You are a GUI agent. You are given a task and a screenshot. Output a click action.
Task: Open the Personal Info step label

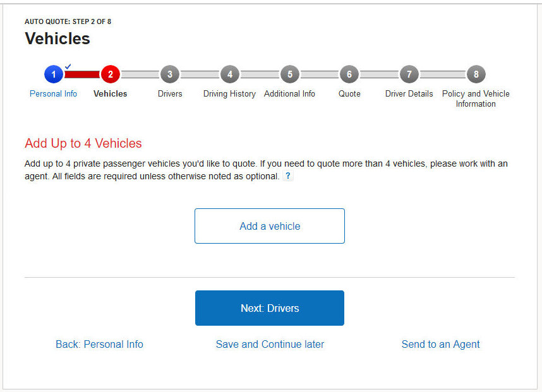click(54, 93)
